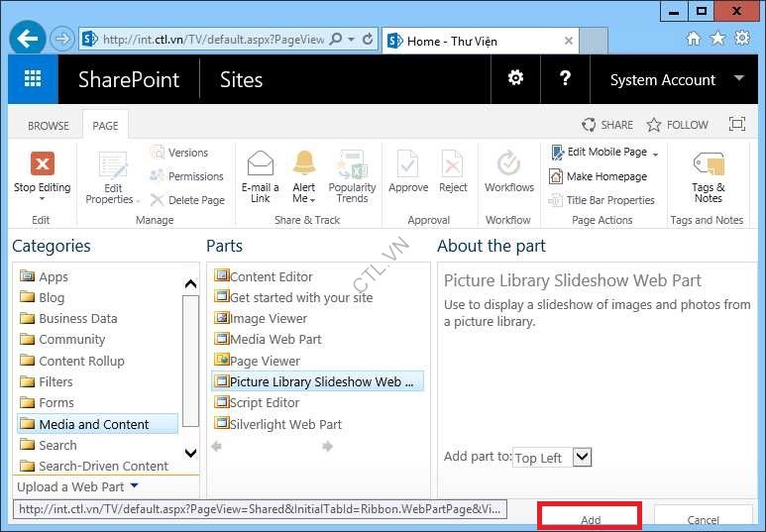Select the Content Rollup category
766x532 pixels.
(x=81, y=361)
